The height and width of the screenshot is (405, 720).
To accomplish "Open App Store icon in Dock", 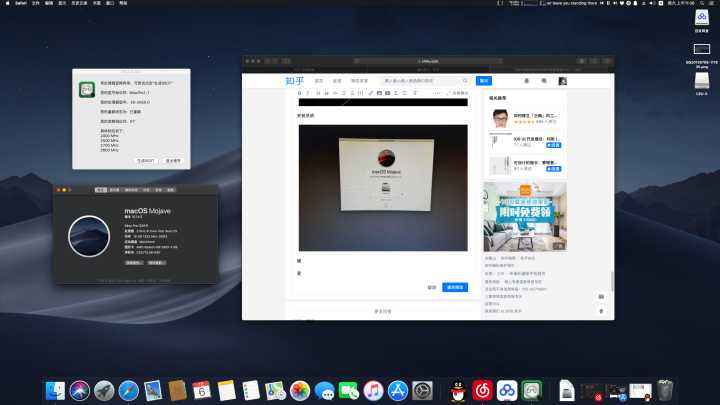I will point(398,391).
